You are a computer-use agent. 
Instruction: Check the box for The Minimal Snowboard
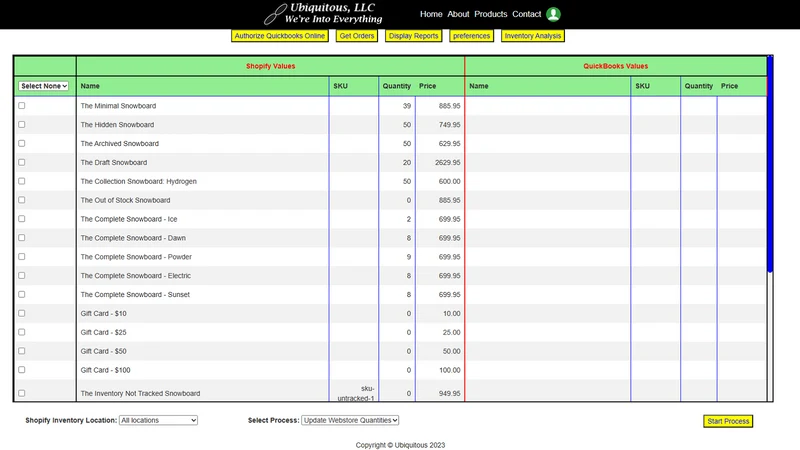(x=21, y=106)
